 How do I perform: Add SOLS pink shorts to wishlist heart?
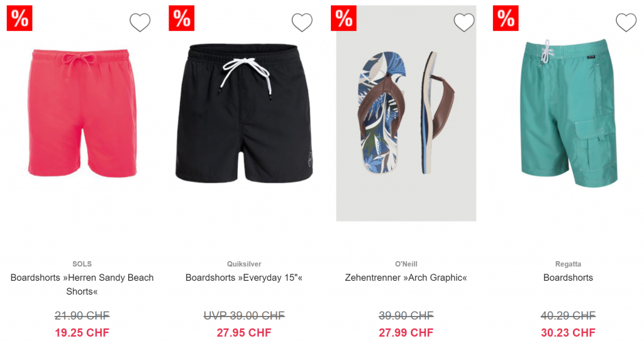(x=140, y=22)
